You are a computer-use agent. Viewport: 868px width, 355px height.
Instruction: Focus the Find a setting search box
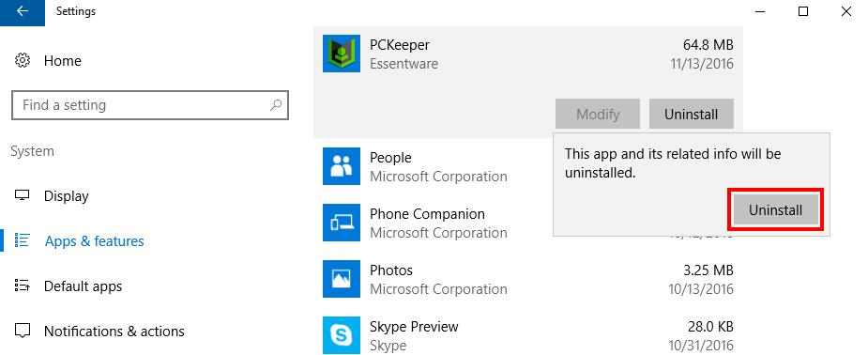[150, 105]
